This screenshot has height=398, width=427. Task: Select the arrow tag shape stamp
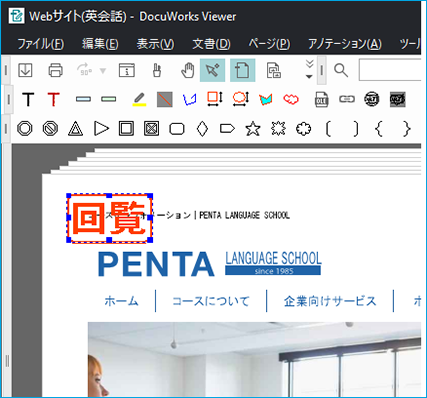click(227, 128)
